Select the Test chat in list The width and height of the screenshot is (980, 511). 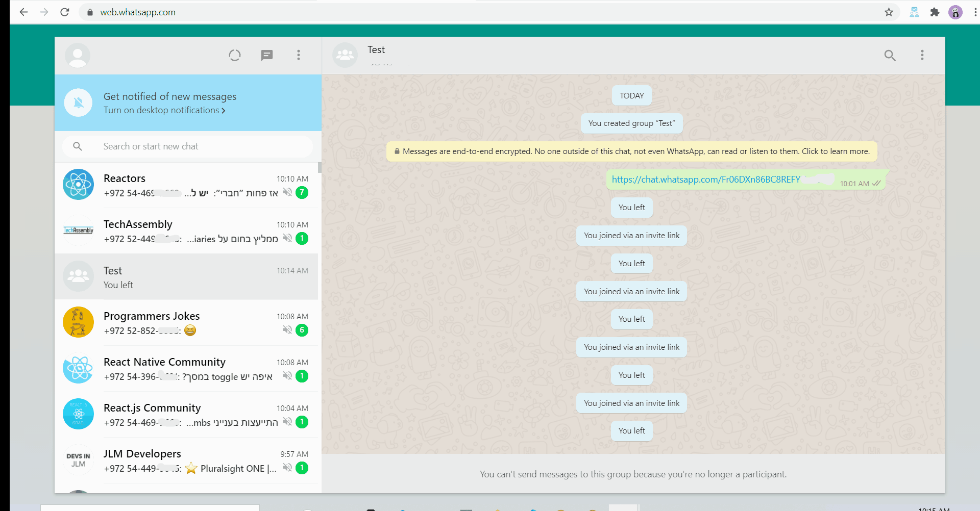(186, 277)
